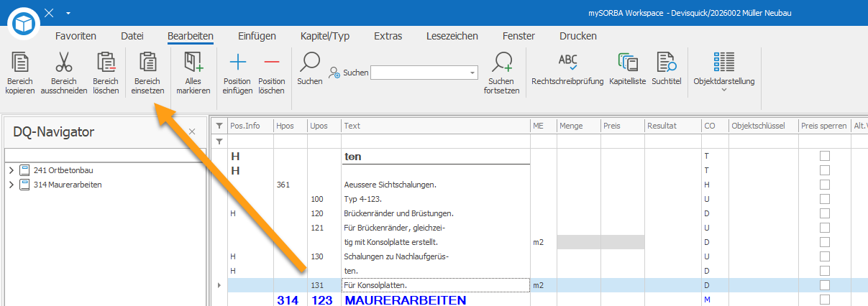Open the Suchen combo box dropdown
This screenshot has height=306, width=868.
click(472, 73)
